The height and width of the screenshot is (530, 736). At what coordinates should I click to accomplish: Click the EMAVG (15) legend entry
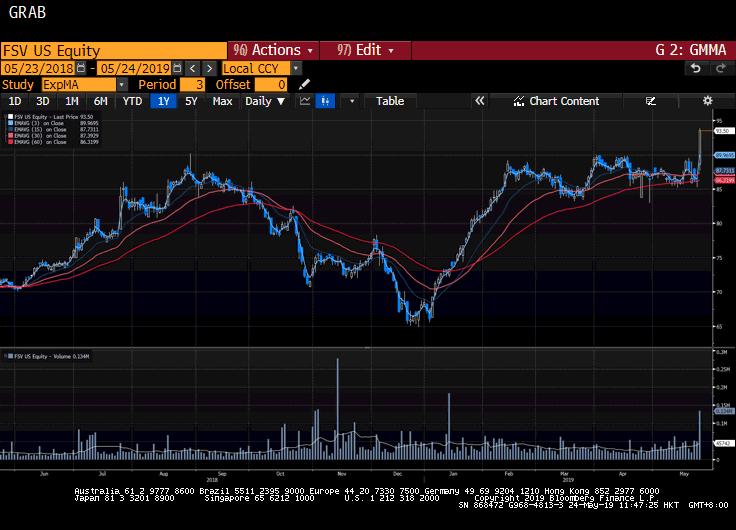click(x=53, y=129)
